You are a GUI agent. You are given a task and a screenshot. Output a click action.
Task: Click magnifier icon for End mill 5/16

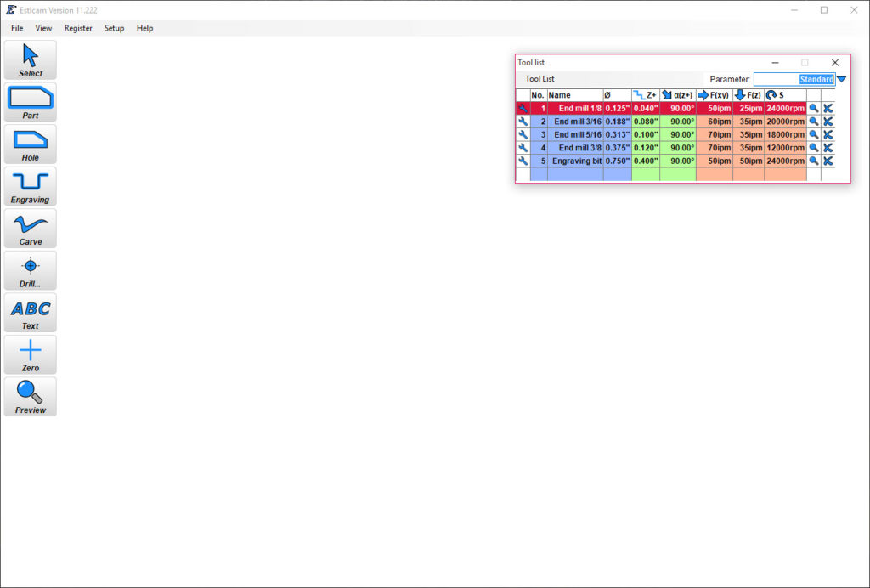(813, 135)
